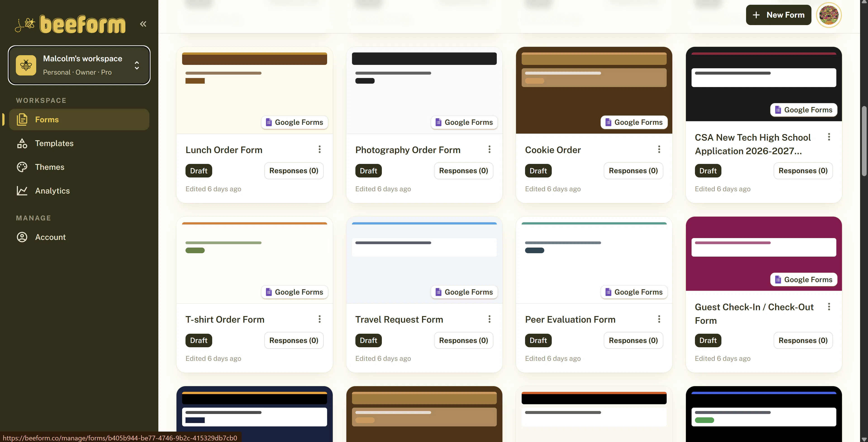
Task: Open Themes in the sidebar
Action: point(79,167)
